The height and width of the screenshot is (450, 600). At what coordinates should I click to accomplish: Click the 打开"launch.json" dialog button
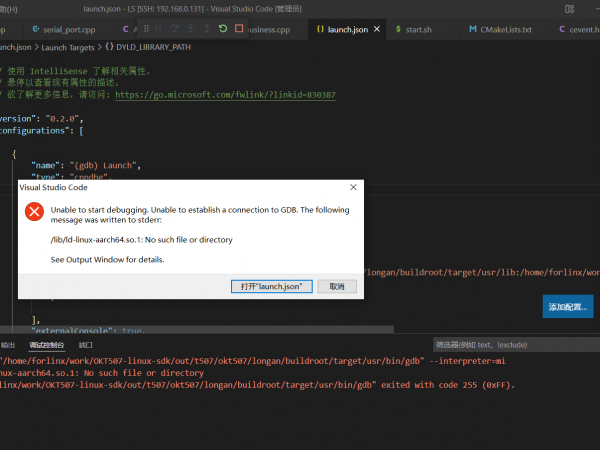272,286
